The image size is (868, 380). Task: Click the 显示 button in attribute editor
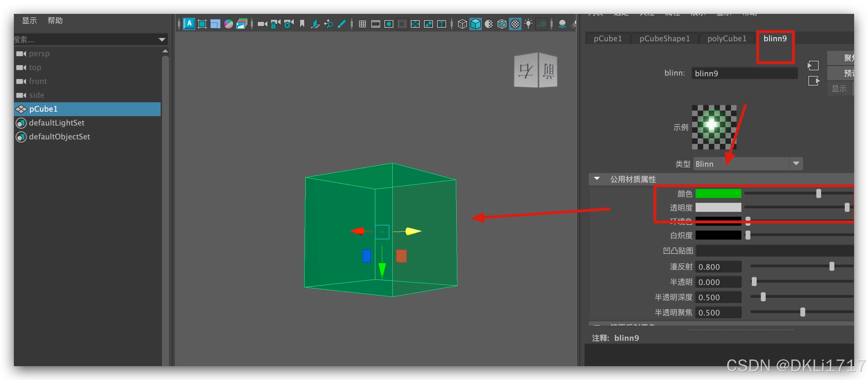(839, 88)
